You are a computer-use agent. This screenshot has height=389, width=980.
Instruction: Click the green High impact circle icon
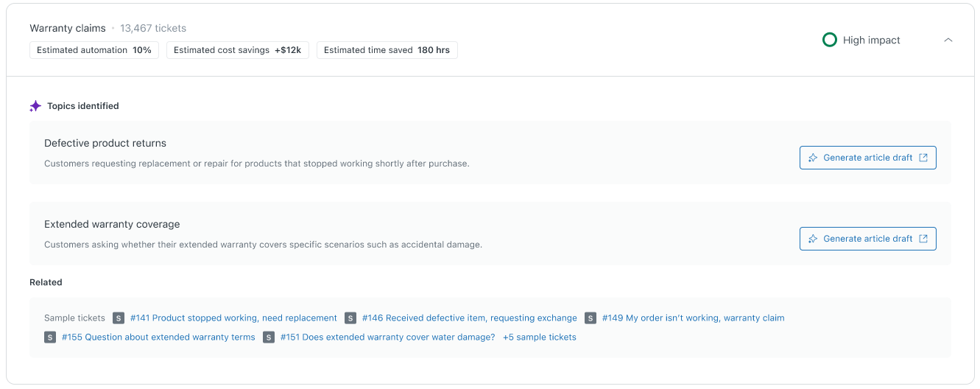(829, 41)
